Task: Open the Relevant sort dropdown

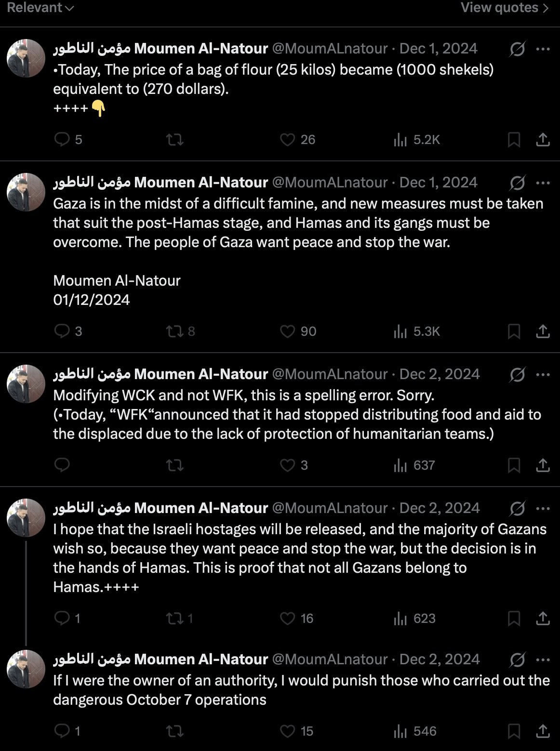Action: point(40,8)
